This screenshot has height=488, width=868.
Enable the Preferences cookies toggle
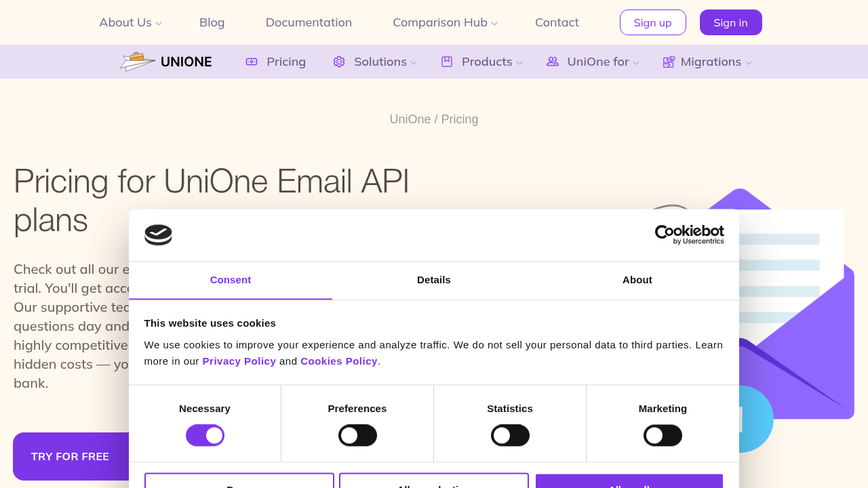click(357, 435)
